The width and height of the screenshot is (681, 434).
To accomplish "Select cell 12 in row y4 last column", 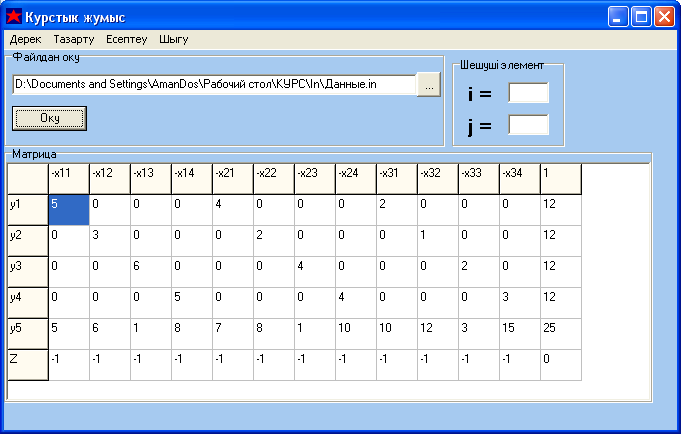I will [561, 303].
